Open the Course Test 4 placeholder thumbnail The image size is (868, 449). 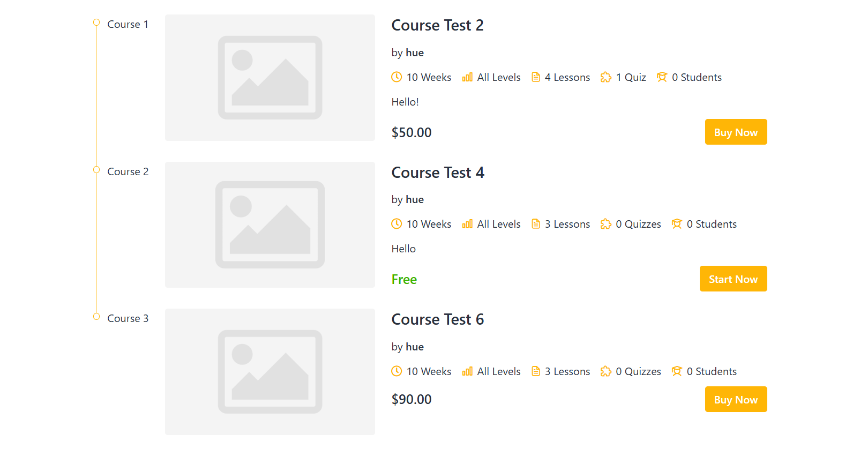click(270, 224)
